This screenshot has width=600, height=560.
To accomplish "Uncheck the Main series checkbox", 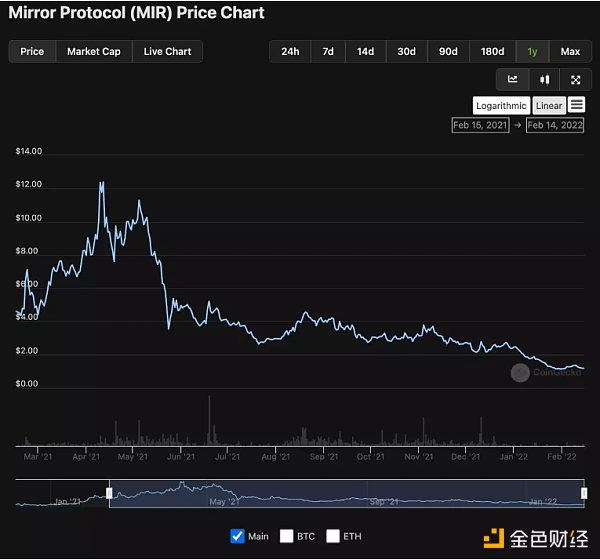I will [237, 536].
